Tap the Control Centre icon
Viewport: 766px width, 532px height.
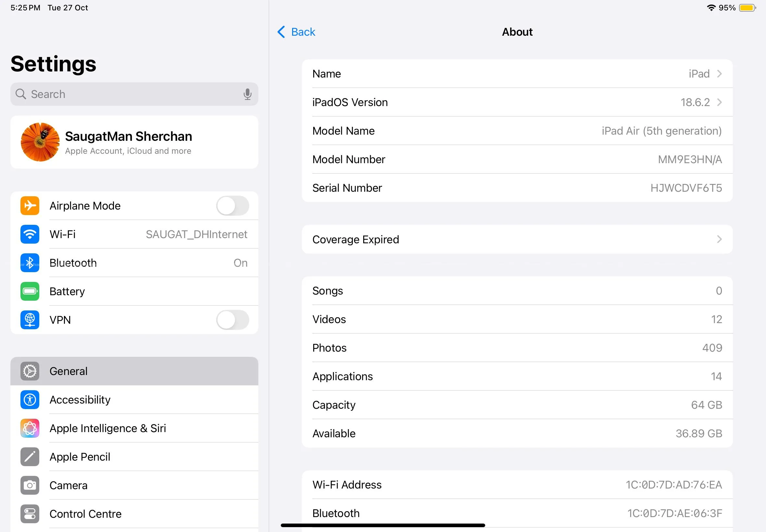click(x=30, y=514)
